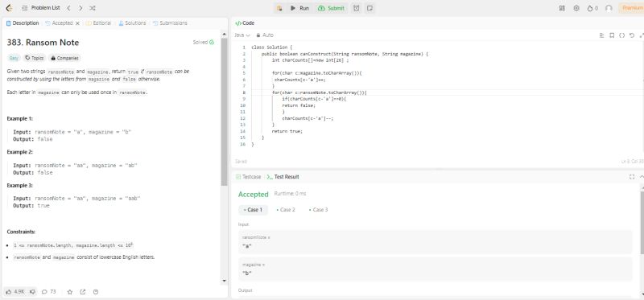This screenshot has width=644, height=300.
Task: Click the LeetCode logo icon
Action: point(10,8)
